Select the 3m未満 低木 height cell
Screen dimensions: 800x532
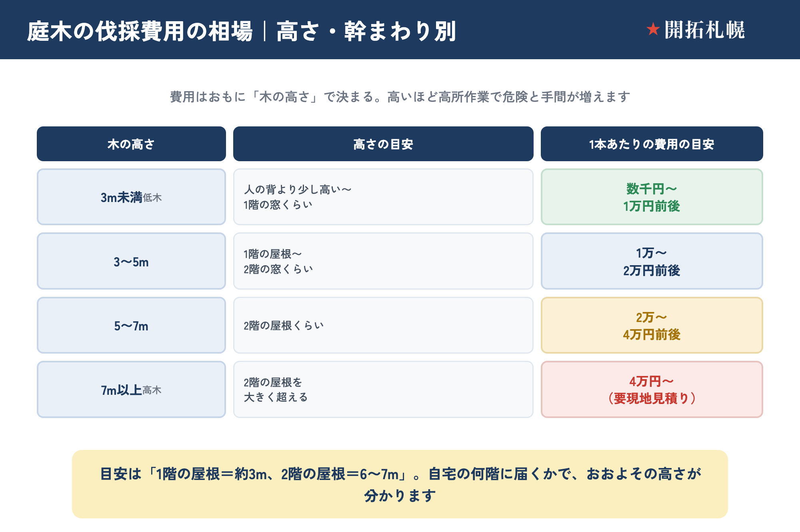click(x=131, y=197)
